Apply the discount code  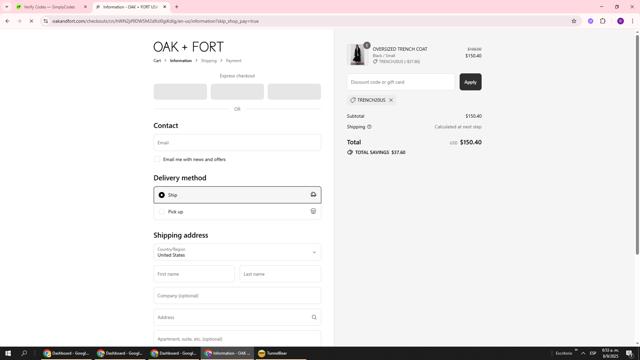[470, 82]
